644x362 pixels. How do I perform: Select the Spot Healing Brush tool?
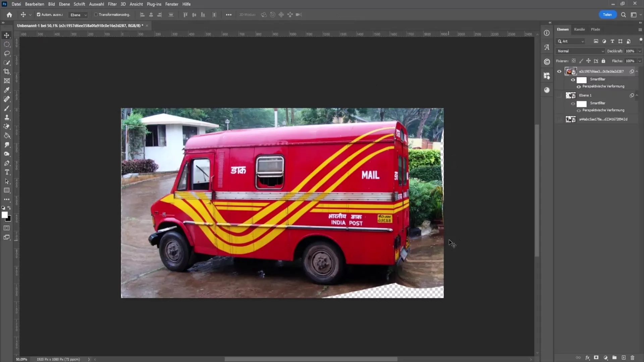tap(7, 99)
